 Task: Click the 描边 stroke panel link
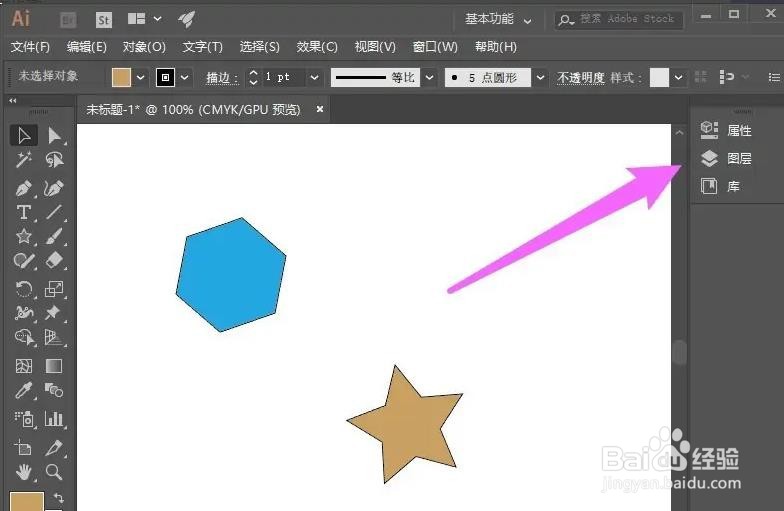(222, 78)
